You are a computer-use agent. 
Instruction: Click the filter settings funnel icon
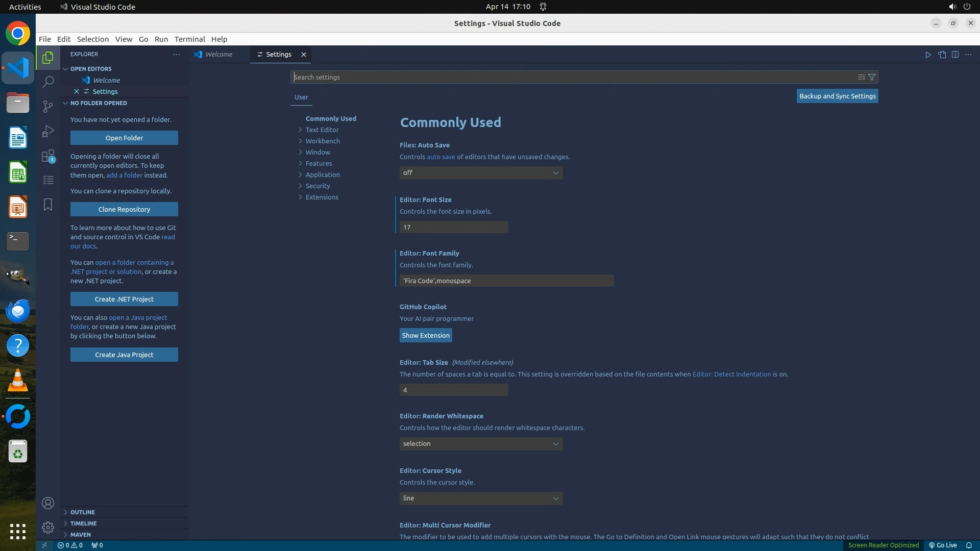872,77
